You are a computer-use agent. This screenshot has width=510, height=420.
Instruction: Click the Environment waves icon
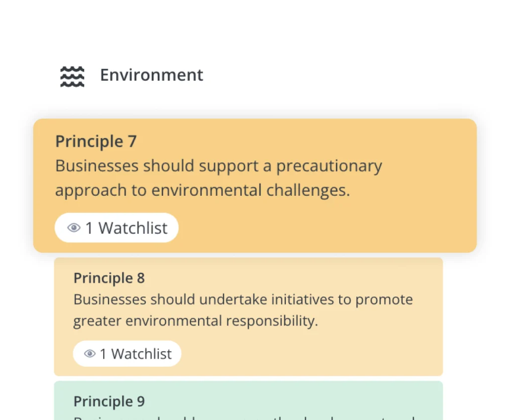pyautogui.click(x=72, y=76)
